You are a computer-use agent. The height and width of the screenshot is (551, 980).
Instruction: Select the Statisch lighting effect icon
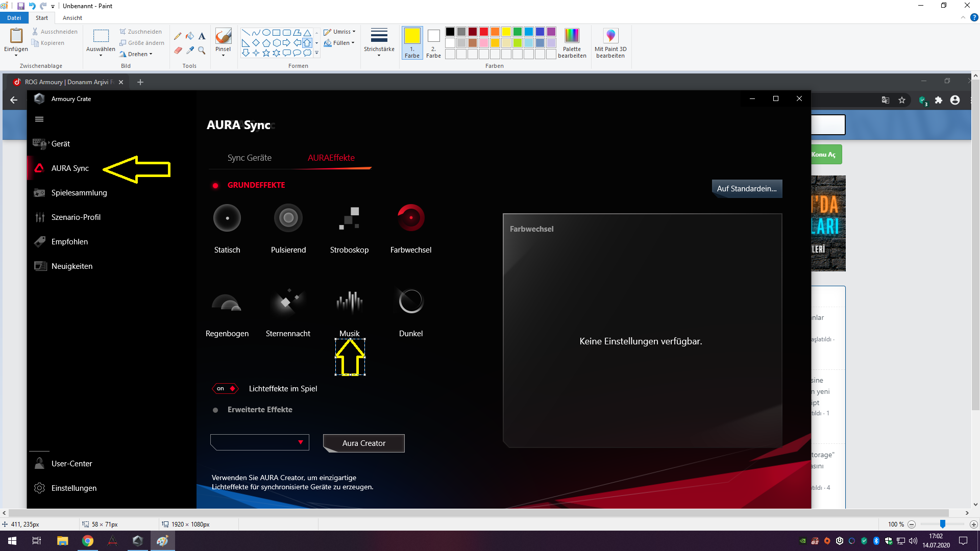227,218
